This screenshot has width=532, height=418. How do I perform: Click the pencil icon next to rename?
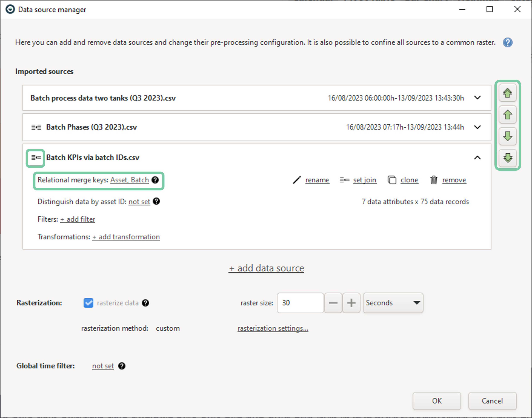point(297,180)
